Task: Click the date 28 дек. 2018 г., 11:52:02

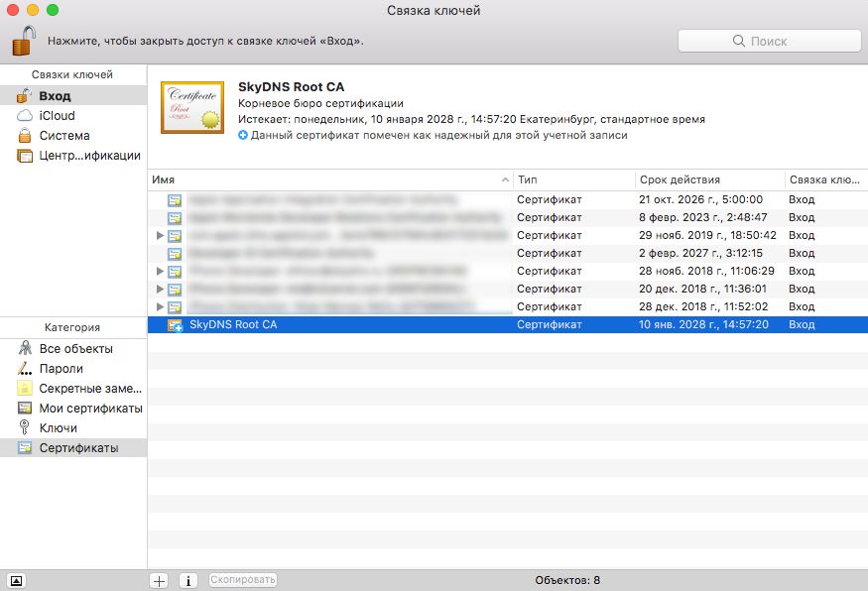Action: [703, 306]
